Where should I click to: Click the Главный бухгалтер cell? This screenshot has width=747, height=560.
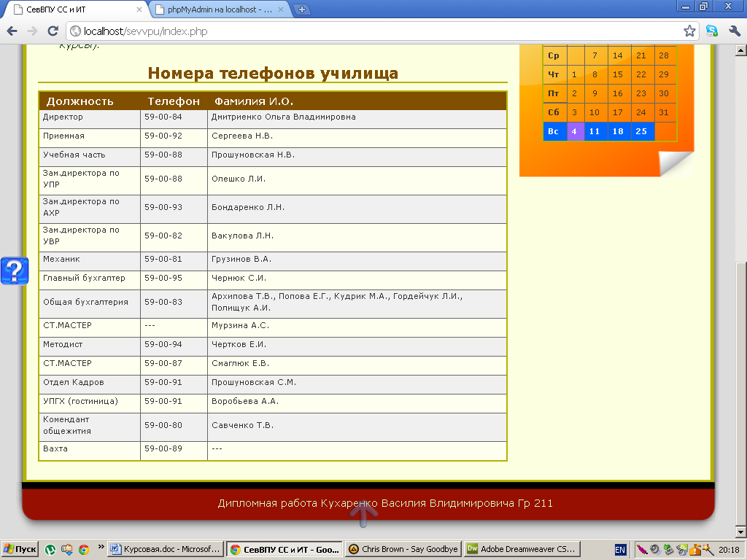pyautogui.click(x=90, y=280)
